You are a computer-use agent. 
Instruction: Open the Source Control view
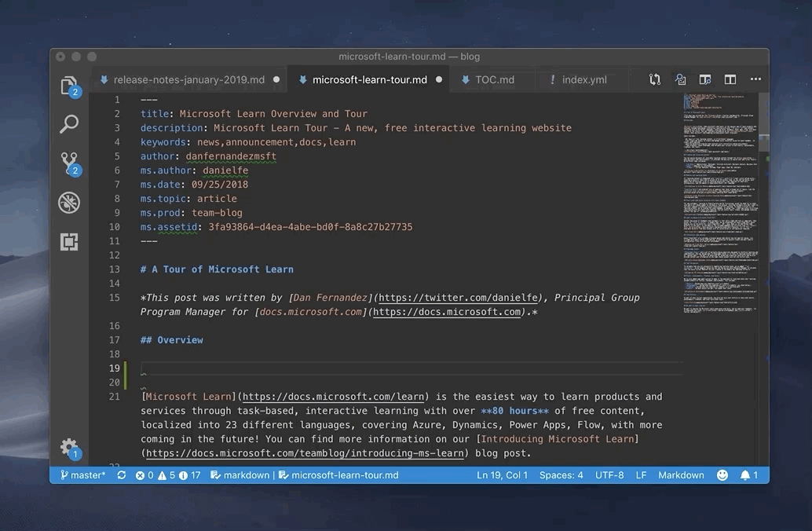click(x=69, y=163)
